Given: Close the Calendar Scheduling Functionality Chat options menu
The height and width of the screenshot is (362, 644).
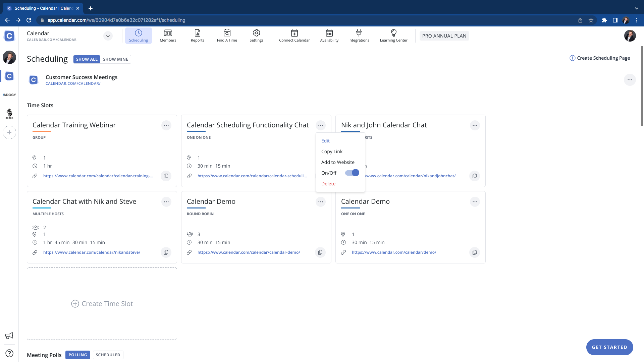Looking at the screenshot, I should click(x=321, y=125).
